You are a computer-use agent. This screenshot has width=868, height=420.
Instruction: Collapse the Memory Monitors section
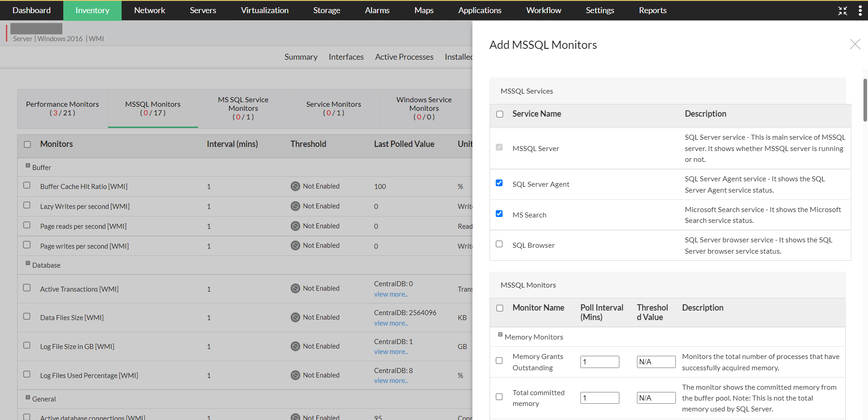pos(500,335)
